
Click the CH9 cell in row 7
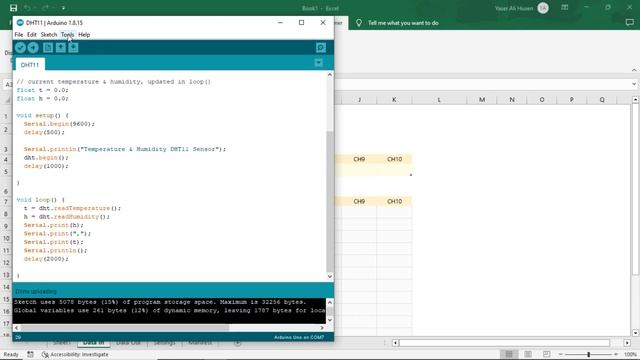click(359, 201)
